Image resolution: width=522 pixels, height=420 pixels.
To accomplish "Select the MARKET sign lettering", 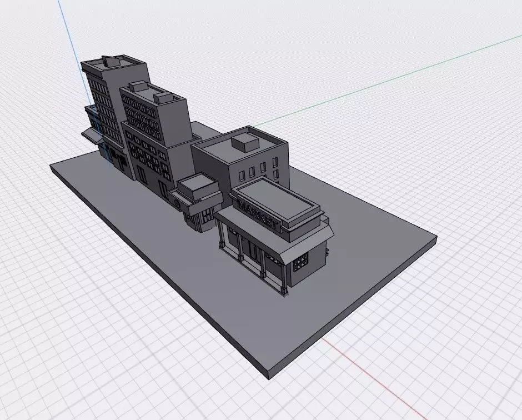I will (258, 214).
